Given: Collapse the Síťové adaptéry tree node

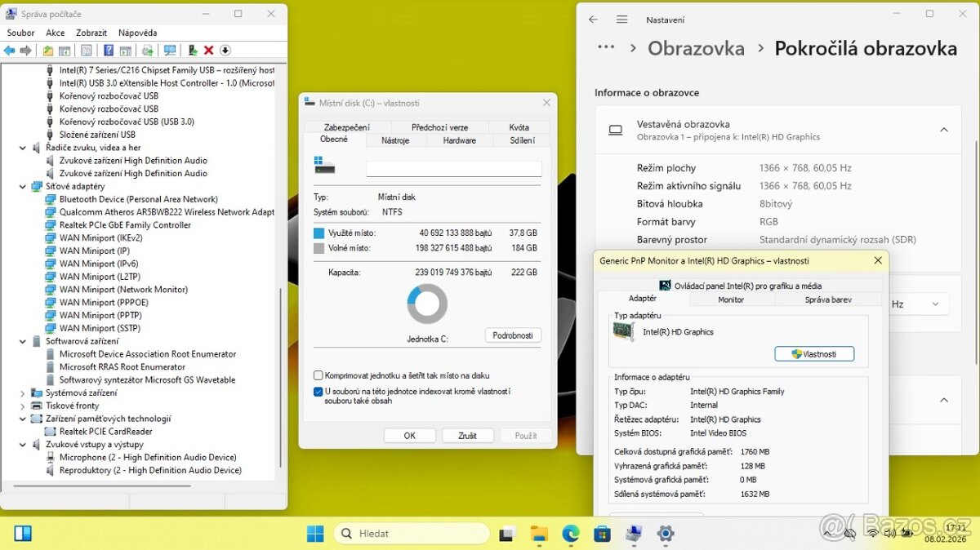Looking at the screenshot, I should 24,186.
